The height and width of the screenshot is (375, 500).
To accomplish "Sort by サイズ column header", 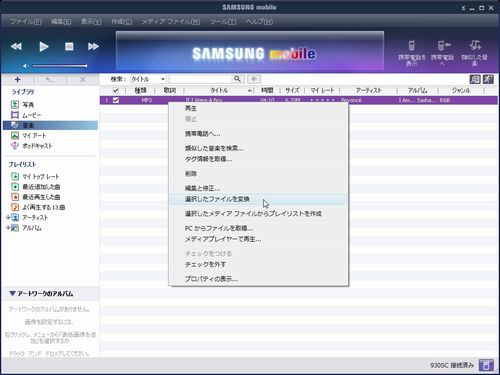I will (x=292, y=90).
